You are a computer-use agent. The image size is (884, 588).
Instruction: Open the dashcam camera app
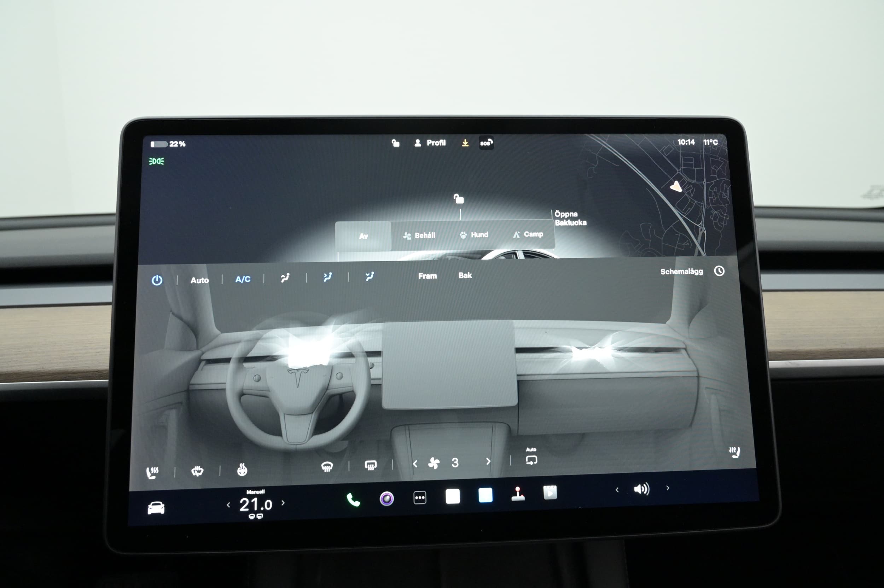tap(387, 499)
